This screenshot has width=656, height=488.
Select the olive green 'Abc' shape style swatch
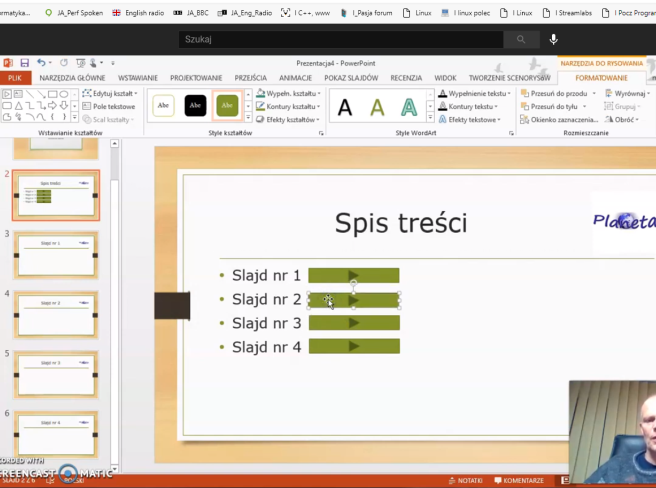(228, 105)
